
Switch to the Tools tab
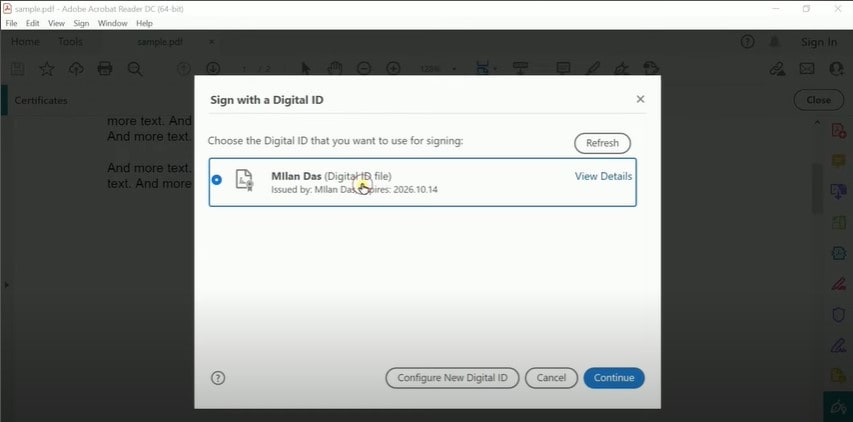point(70,42)
